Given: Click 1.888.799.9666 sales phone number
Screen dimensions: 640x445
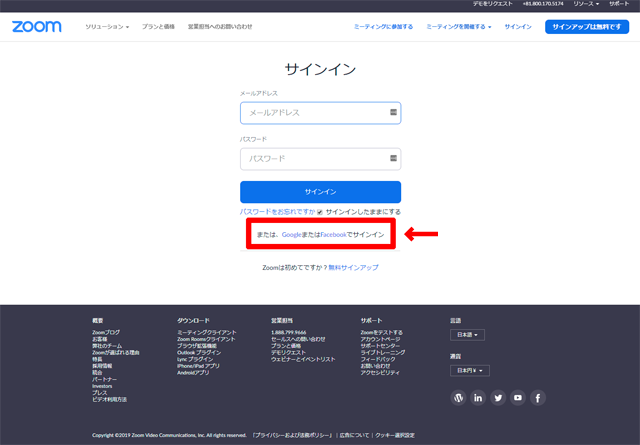Looking at the screenshot, I should point(289,332).
